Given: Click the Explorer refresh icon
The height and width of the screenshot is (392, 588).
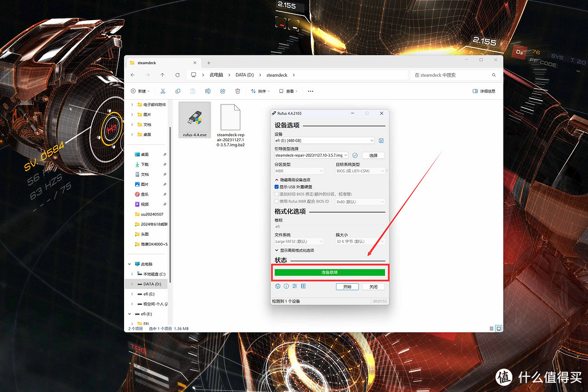Looking at the screenshot, I should click(177, 75).
